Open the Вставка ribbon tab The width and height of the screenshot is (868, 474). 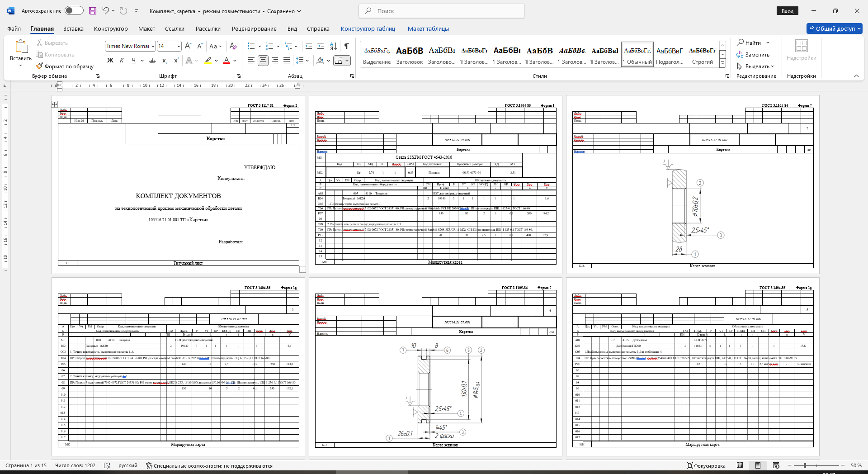click(x=73, y=28)
